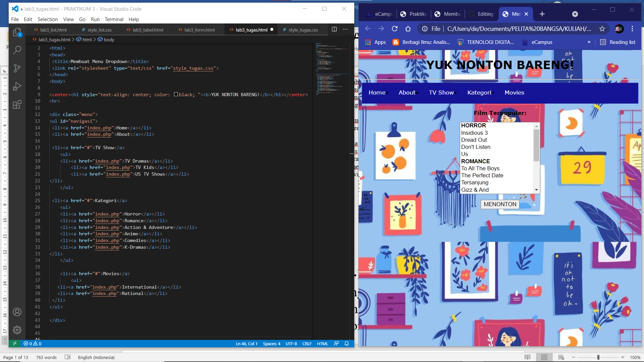Image resolution: width=644 pixels, height=362 pixels.
Task: Expand the bookmarks bar overflow chevron
Action: (589, 42)
